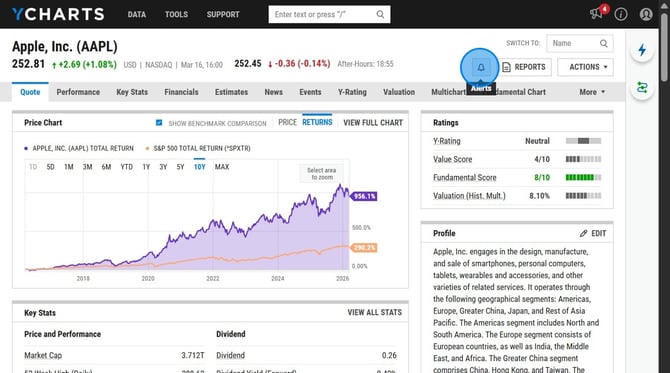This screenshot has height=373, width=670.
Task: Click the Market Cap stat link
Action: 43,355
